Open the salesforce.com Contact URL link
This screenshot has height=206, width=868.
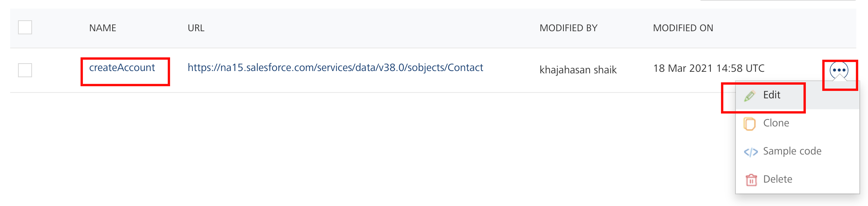[335, 68]
